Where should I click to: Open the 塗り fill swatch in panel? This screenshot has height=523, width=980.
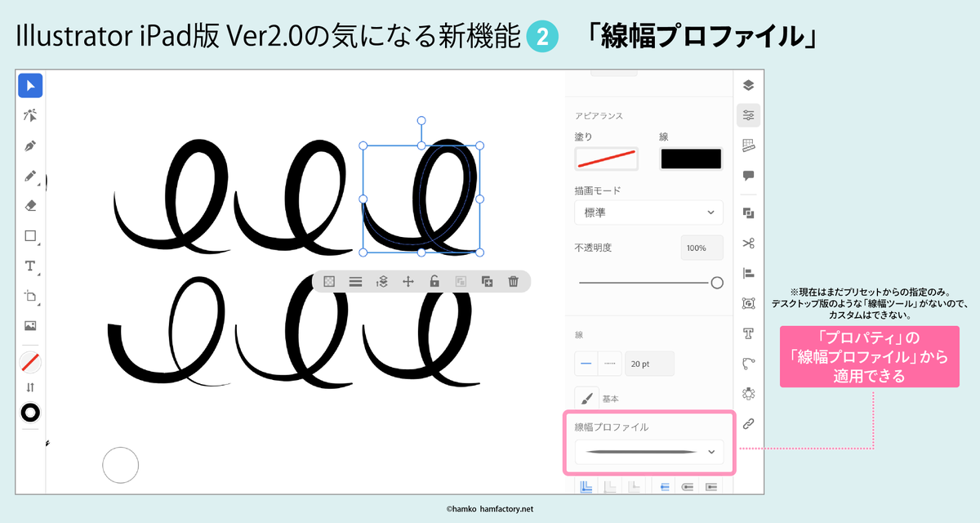coord(607,159)
